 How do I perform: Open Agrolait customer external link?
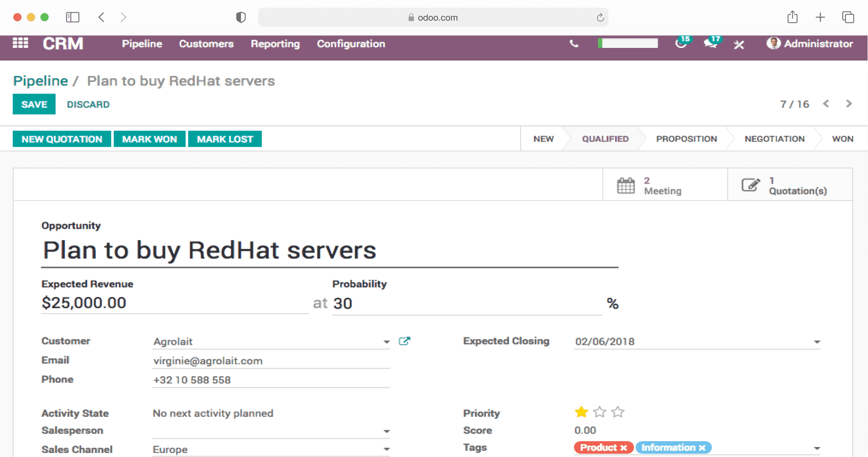pyautogui.click(x=404, y=341)
